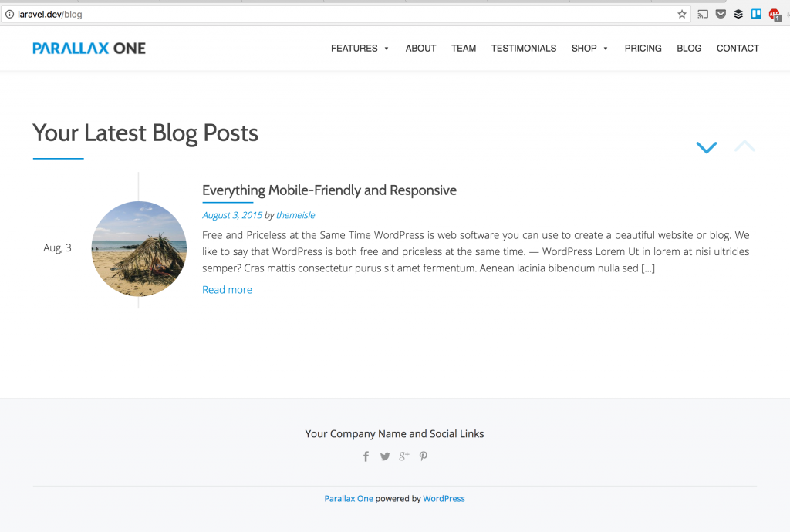
Task: Go to the Pricing menu item
Action: click(643, 49)
